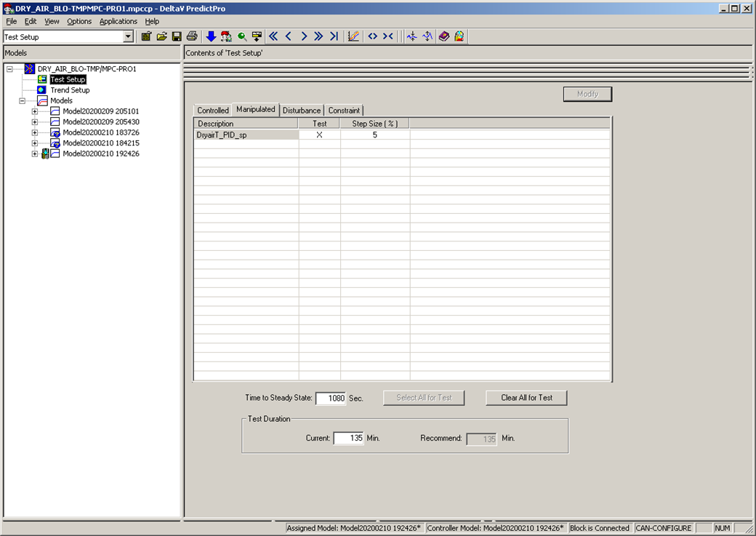Expand Model20200210 184215 node
Screen dimensions: 756x536
pos(35,143)
